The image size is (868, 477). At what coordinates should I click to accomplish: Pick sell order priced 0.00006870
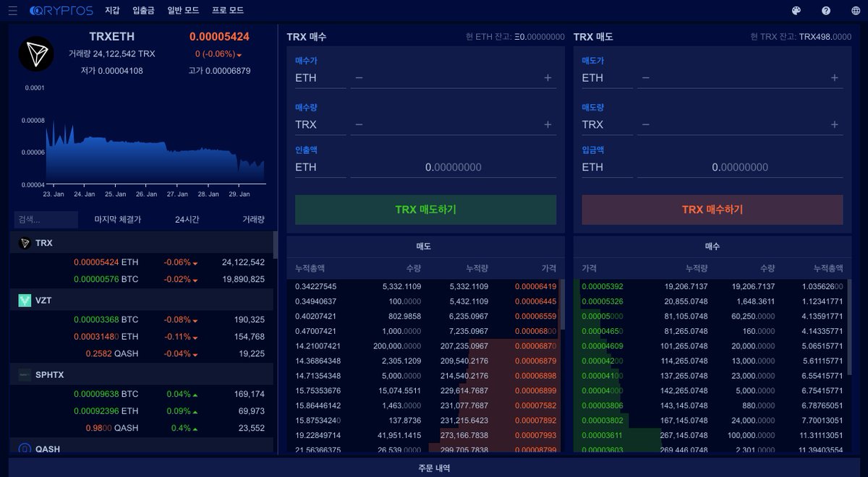point(425,346)
